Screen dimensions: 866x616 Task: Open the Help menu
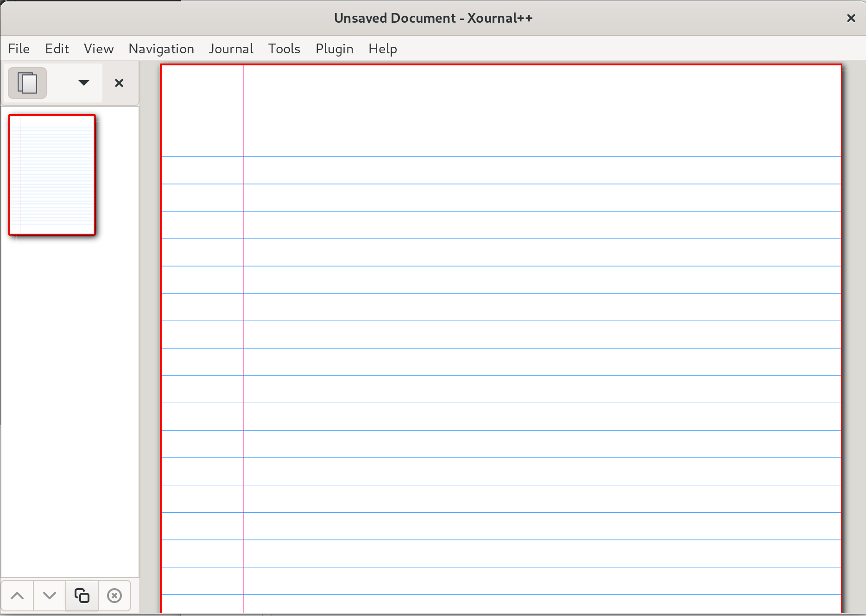tap(383, 49)
